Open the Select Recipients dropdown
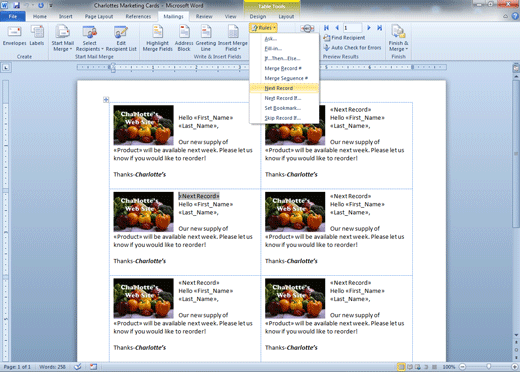Screen dimensions: 520x372 (89, 39)
